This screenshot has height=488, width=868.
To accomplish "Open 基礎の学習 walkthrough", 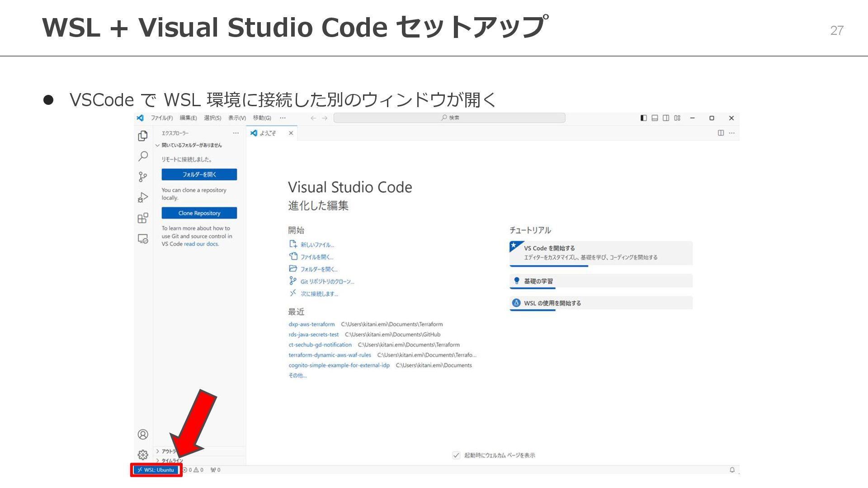I will coord(601,281).
